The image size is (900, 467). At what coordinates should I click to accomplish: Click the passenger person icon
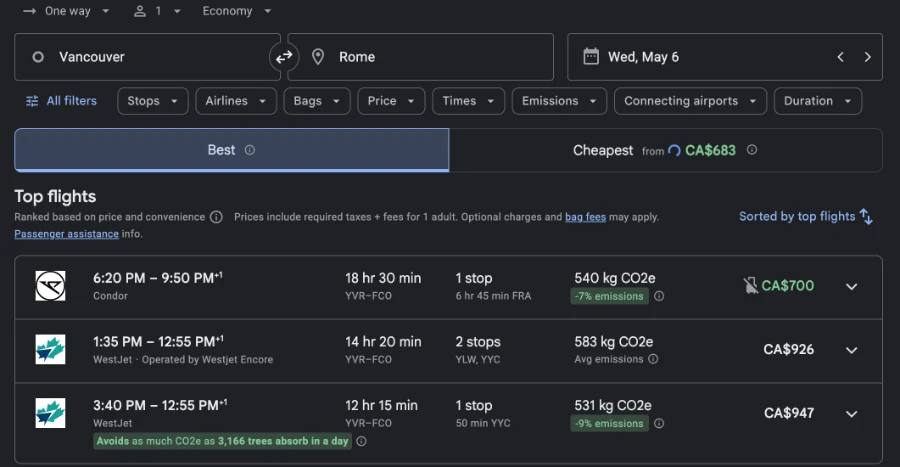click(x=139, y=11)
